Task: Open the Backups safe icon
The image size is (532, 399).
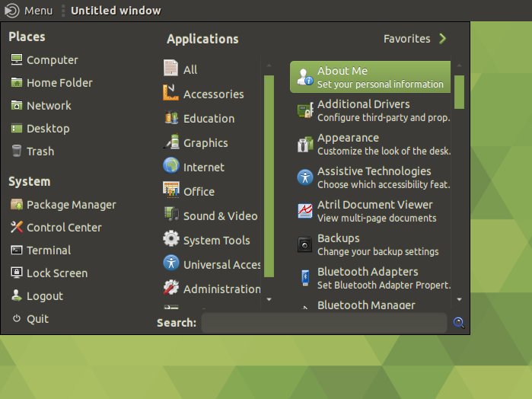Action: point(304,244)
